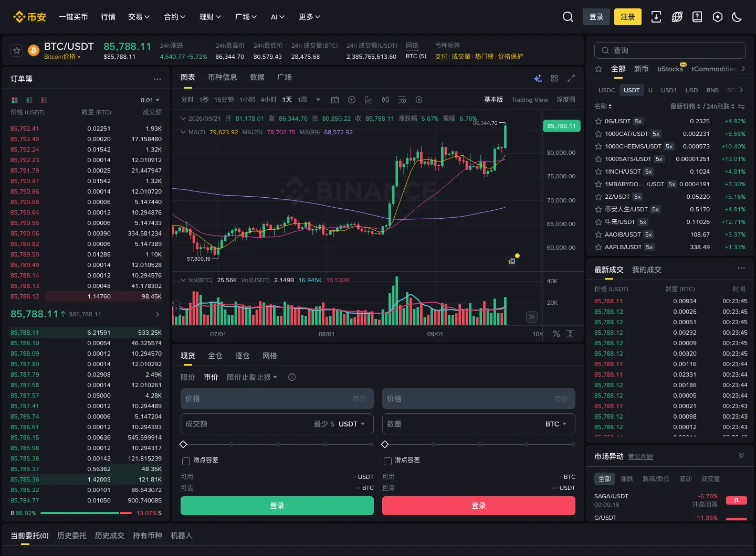Open the 合约 dropdown menu
756x556 pixels.
coord(174,17)
